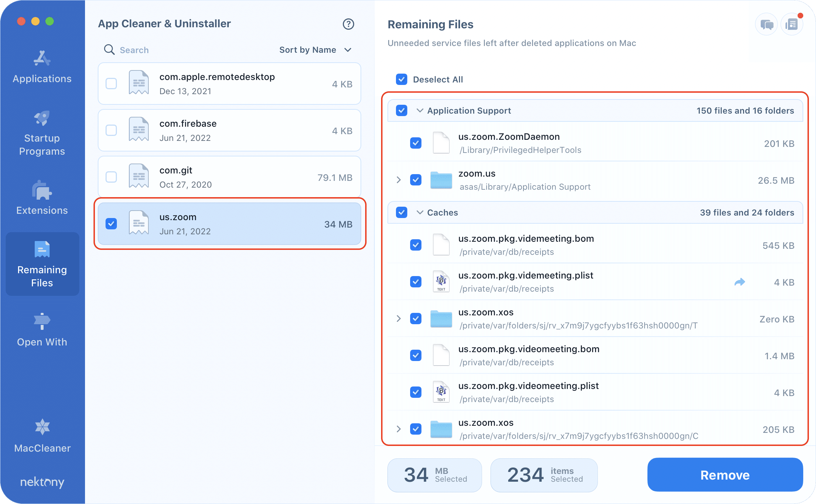Open the news list icon
This screenshot has height=504, width=816.
pyautogui.click(x=792, y=24)
